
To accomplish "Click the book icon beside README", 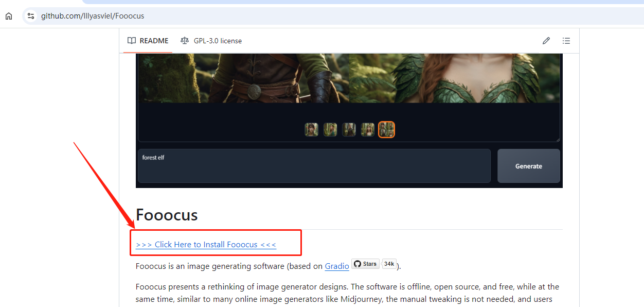I will coord(132,41).
